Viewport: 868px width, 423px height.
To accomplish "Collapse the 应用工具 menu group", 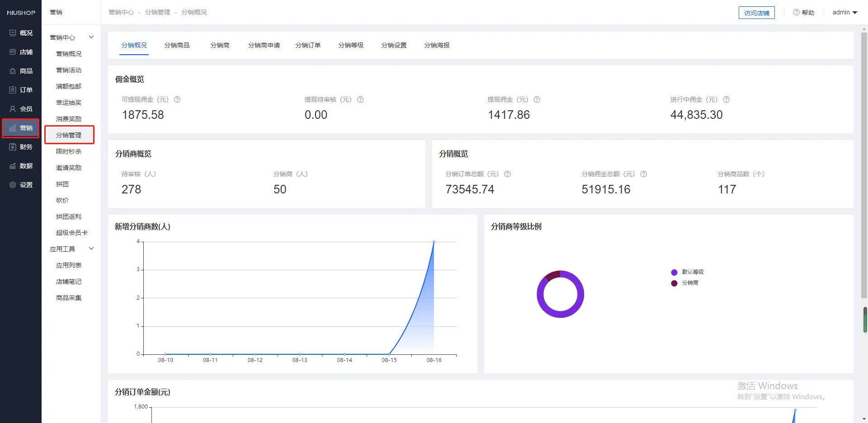I will click(91, 249).
